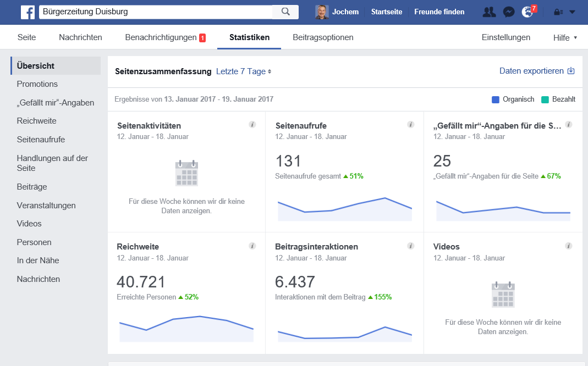588x366 pixels.
Task: Open the Beitragsoptionen tab
Action: pos(323,37)
